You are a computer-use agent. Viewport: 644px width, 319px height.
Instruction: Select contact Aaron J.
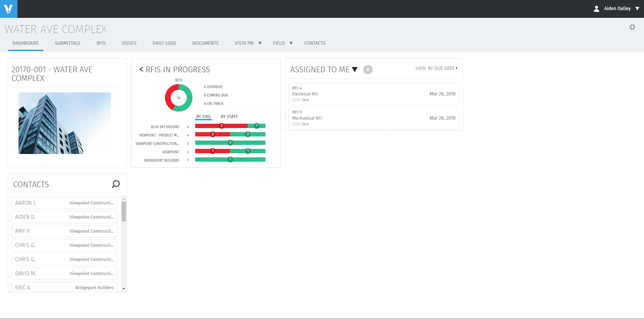click(x=64, y=203)
